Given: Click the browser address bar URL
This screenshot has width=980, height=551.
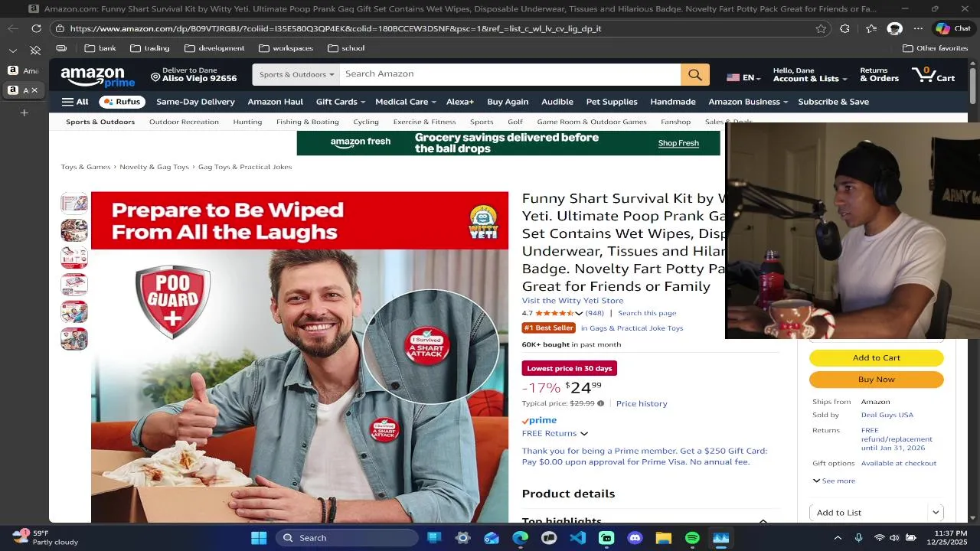Looking at the screenshot, I should click(x=335, y=28).
